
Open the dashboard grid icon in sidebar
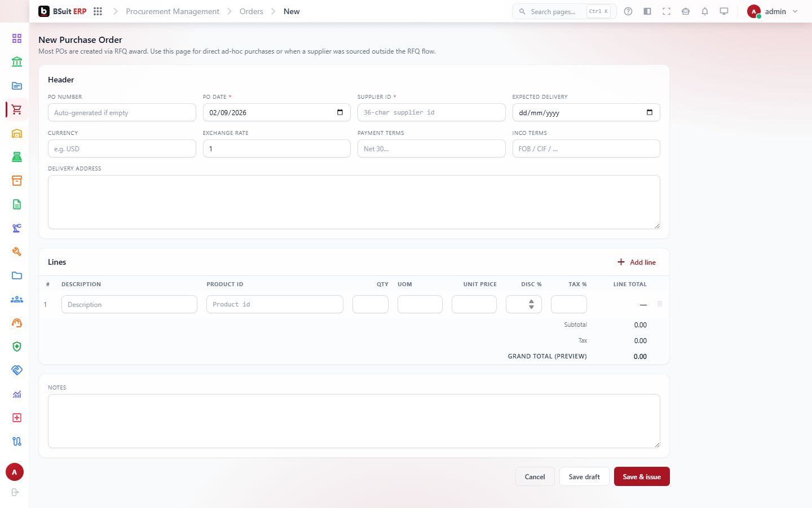pyautogui.click(x=17, y=38)
